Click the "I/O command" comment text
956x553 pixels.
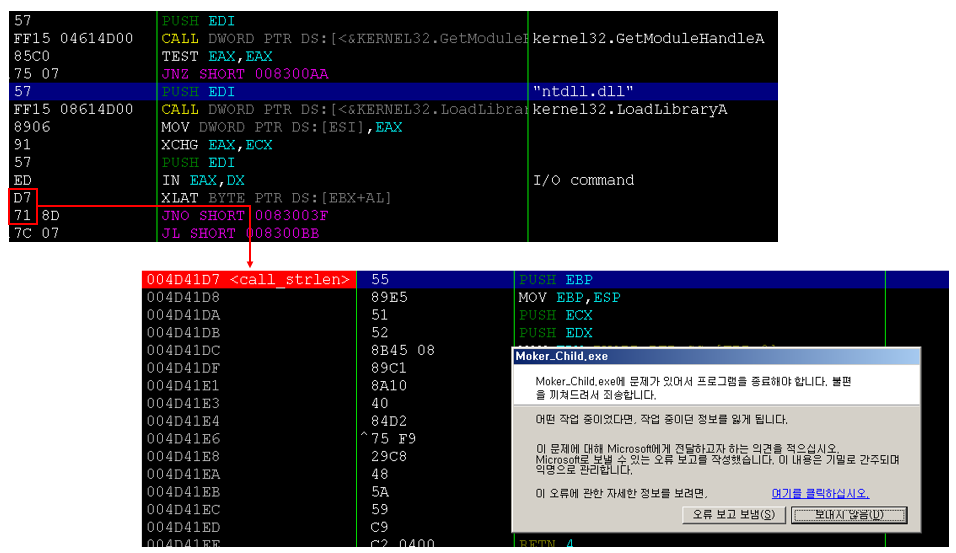(x=583, y=180)
